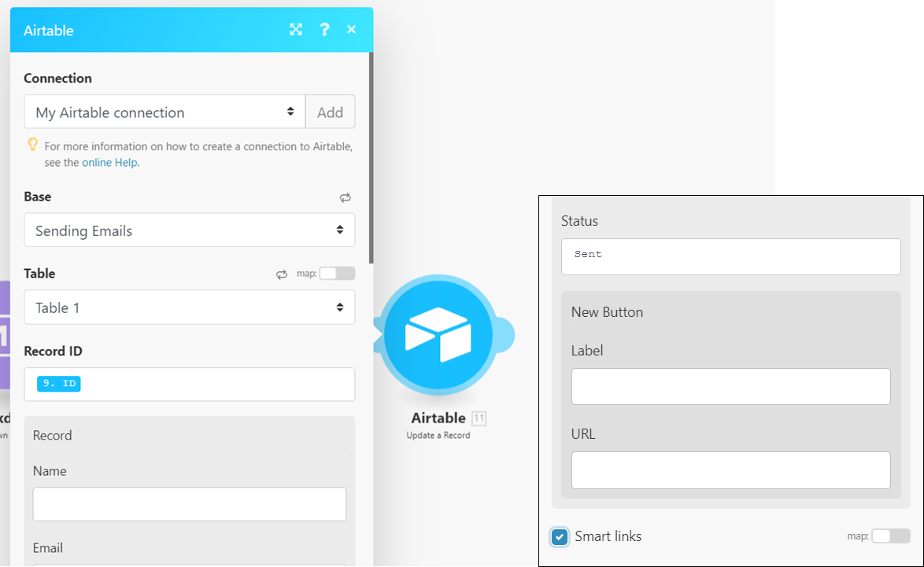The width and height of the screenshot is (924, 567).
Task: Uncheck the Smart links checkbox
Action: (x=560, y=536)
